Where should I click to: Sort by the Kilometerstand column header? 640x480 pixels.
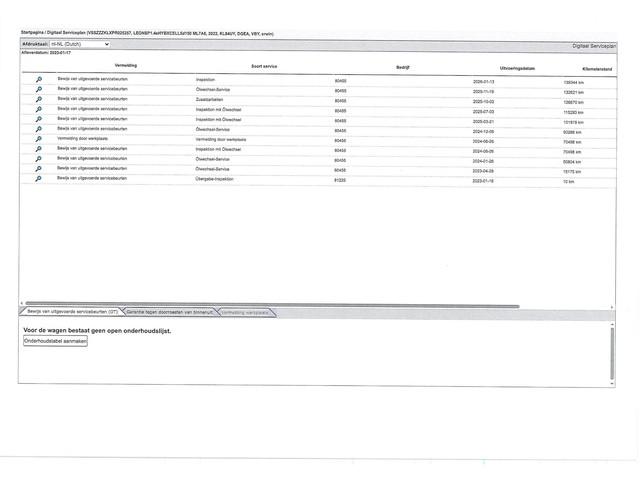tap(597, 69)
